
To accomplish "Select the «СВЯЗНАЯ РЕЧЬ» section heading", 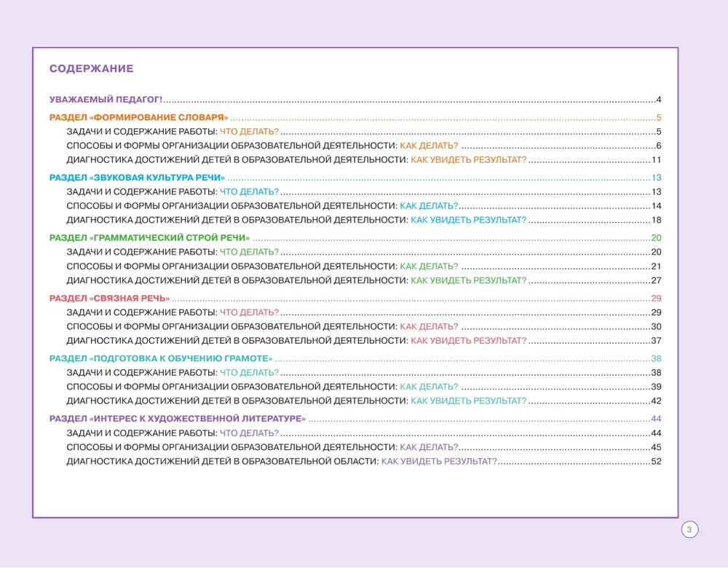I will pos(109,299).
